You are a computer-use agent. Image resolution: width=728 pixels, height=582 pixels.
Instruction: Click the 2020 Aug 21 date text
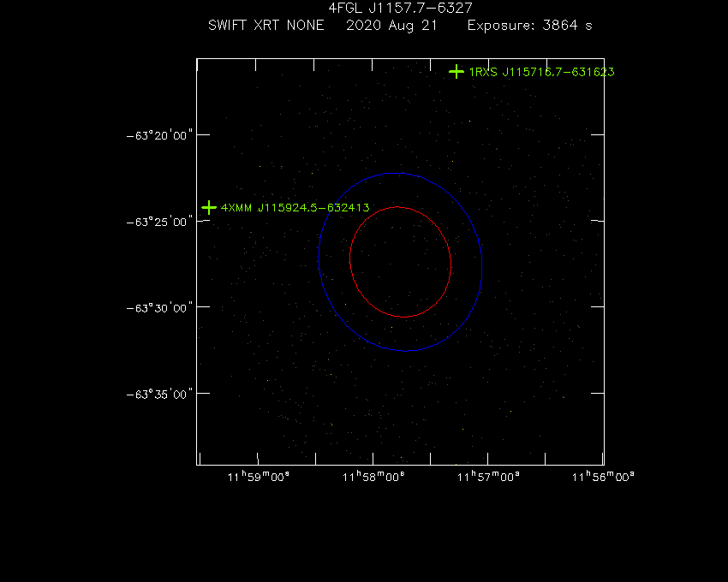point(391,26)
